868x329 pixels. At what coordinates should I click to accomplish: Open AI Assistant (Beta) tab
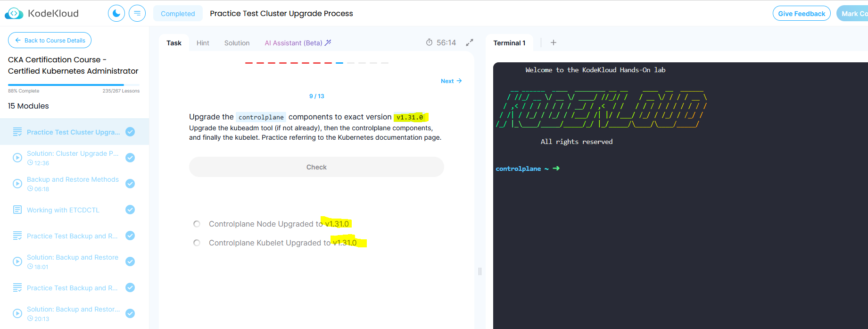(298, 43)
